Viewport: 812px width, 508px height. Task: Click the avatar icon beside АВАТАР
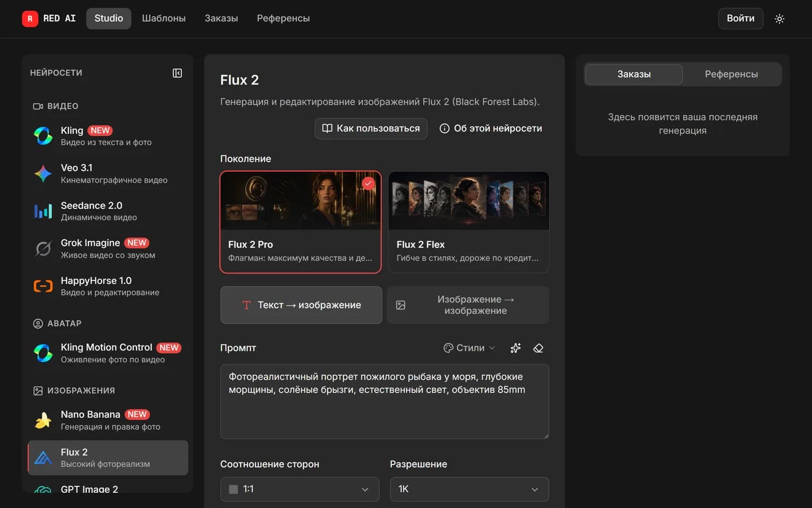(38, 323)
